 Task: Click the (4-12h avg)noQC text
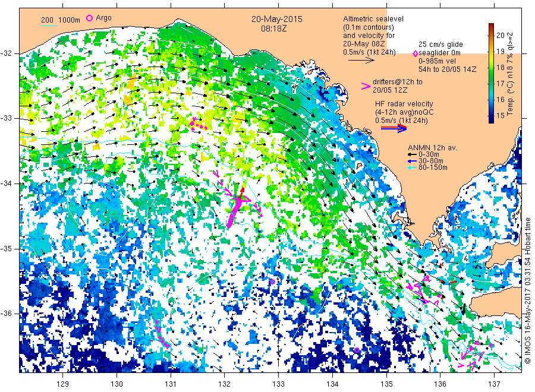[404, 112]
